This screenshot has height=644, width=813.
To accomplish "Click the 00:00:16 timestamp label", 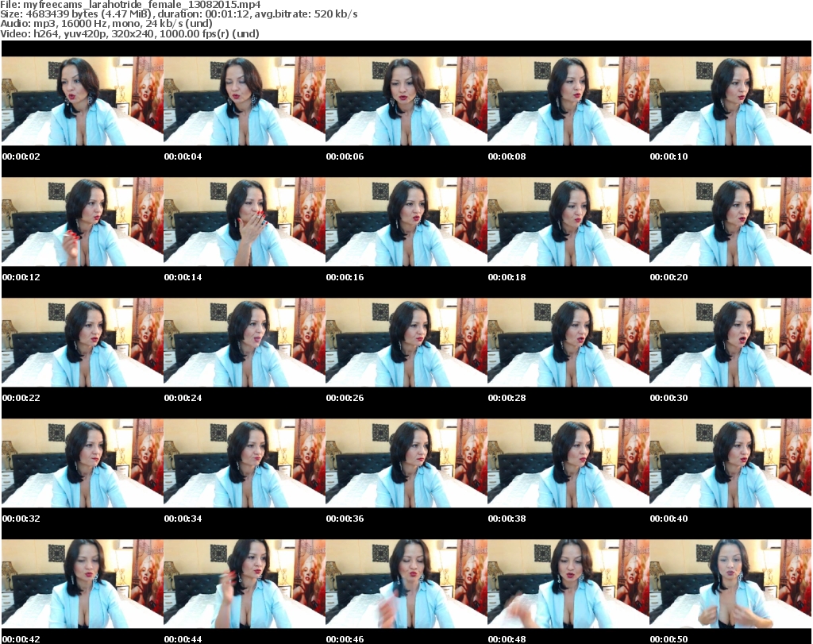I will pyautogui.click(x=345, y=277).
